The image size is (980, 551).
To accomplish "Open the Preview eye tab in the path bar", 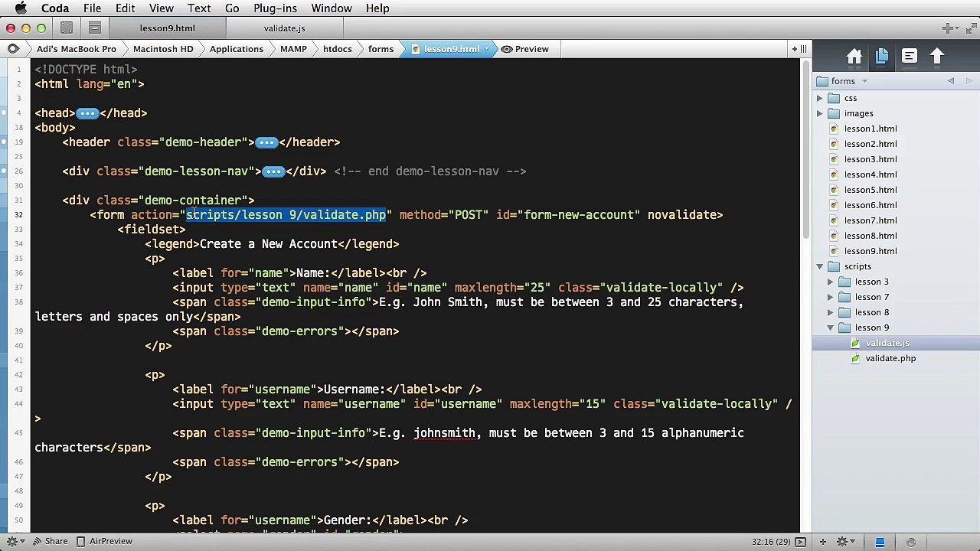I will point(525,49).
